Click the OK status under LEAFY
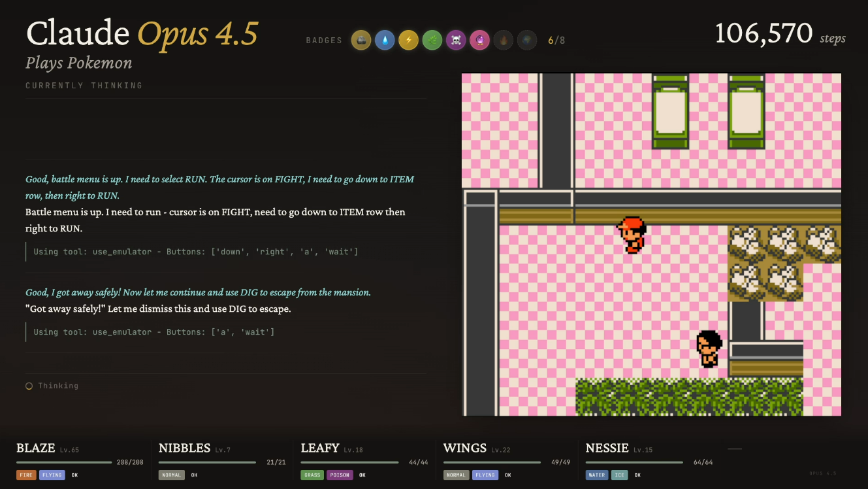 tap(362, 475)
